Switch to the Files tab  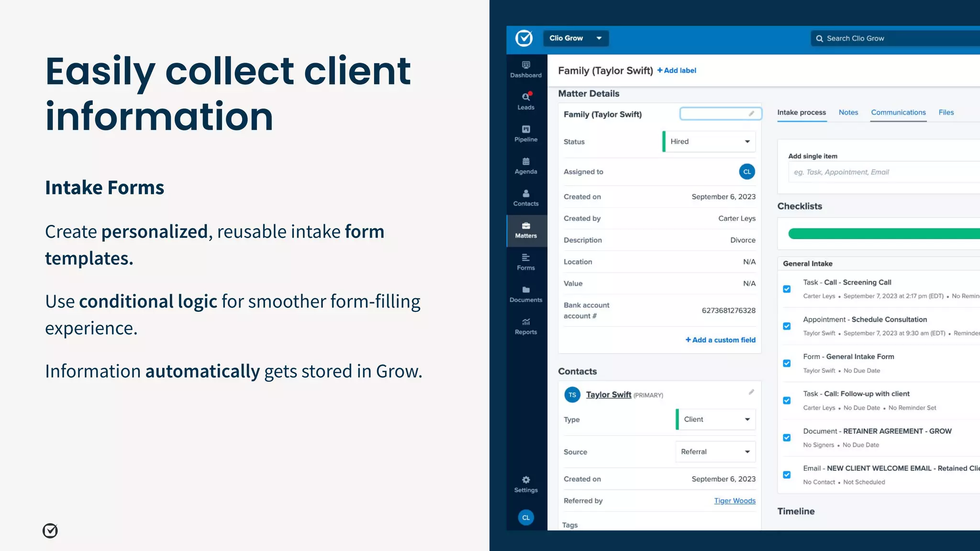(946, 112)
